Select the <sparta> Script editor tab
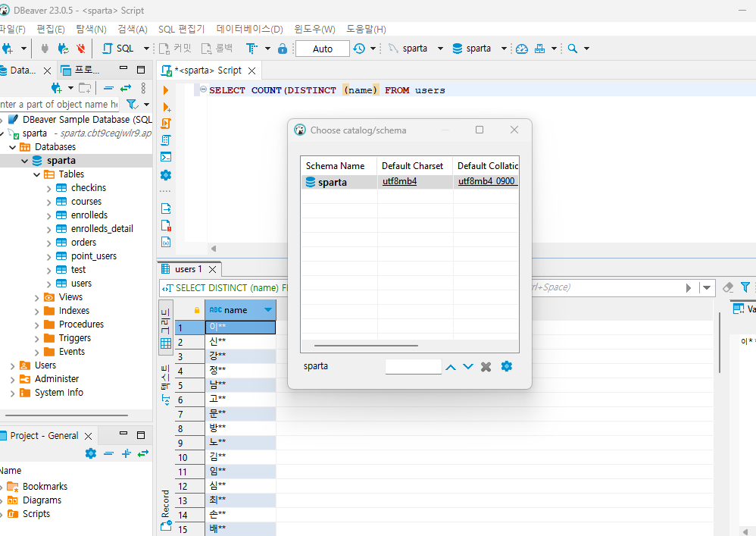The height and width of the screenshot is (536, 756). (208, 71)
